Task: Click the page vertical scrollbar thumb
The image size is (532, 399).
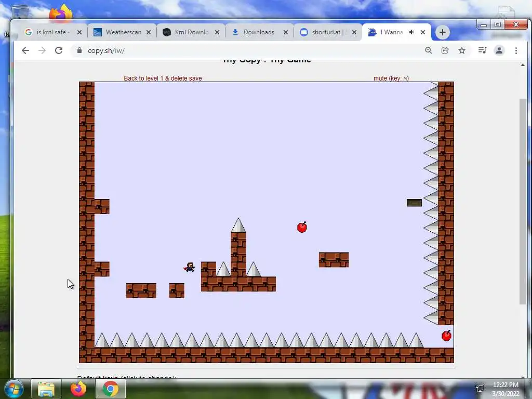Action: click(523, 202)
